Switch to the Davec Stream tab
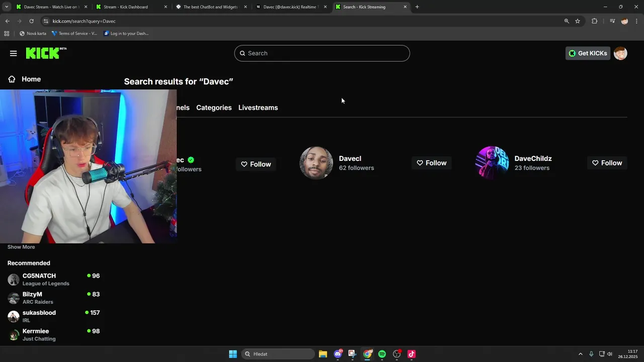The width and height of the screenshot is (644, 362). point(50,7)
